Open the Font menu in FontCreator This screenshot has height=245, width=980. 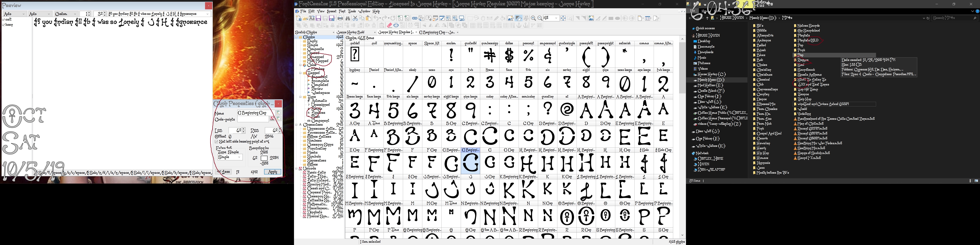click(x=342, y=11)
